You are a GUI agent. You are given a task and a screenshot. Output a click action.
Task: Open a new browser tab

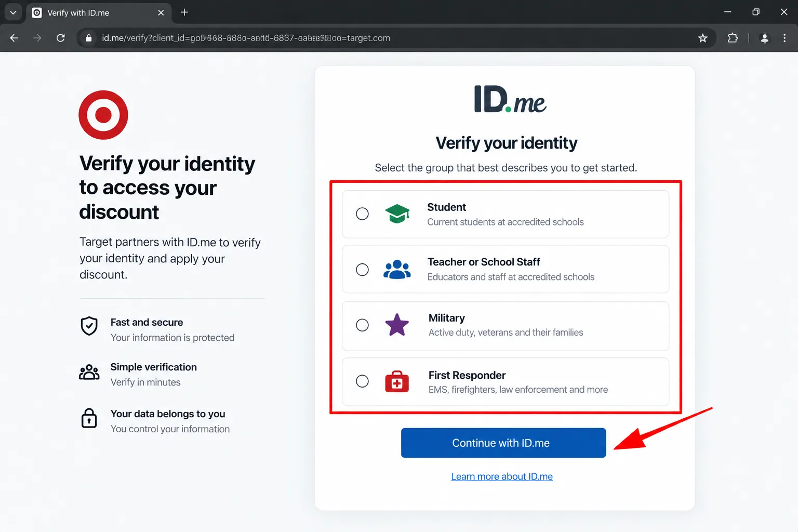coord(184,12)
